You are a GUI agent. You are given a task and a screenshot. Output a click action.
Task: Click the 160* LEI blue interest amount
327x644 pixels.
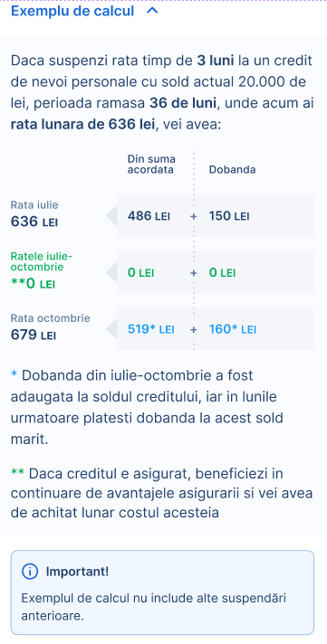coord(233,329)
